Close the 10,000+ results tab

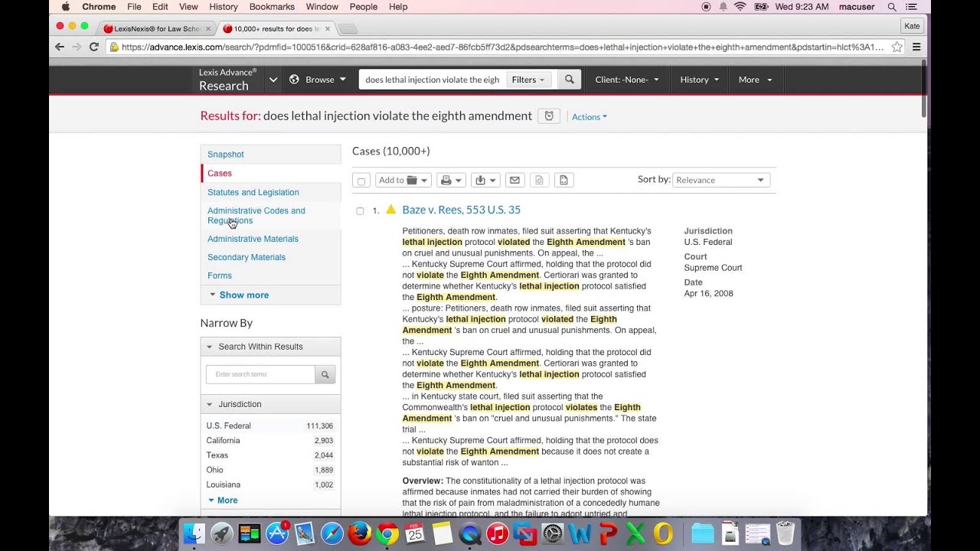click(328, 28)
